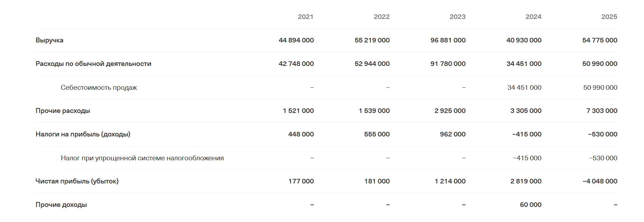Click Налог при упрощенной системе налогообложения label
The height and width of the screenshot is (222, 644).
(142, 158)
